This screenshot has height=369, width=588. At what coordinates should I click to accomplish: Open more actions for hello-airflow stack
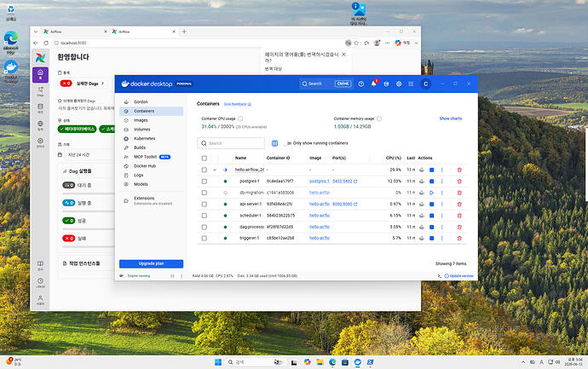[442, 170]
